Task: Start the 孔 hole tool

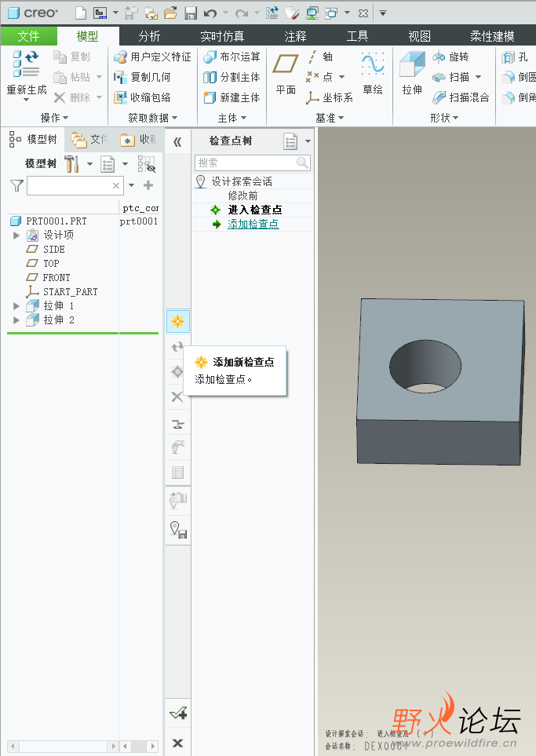Action: pyautogui.click(x=515, y=57)
